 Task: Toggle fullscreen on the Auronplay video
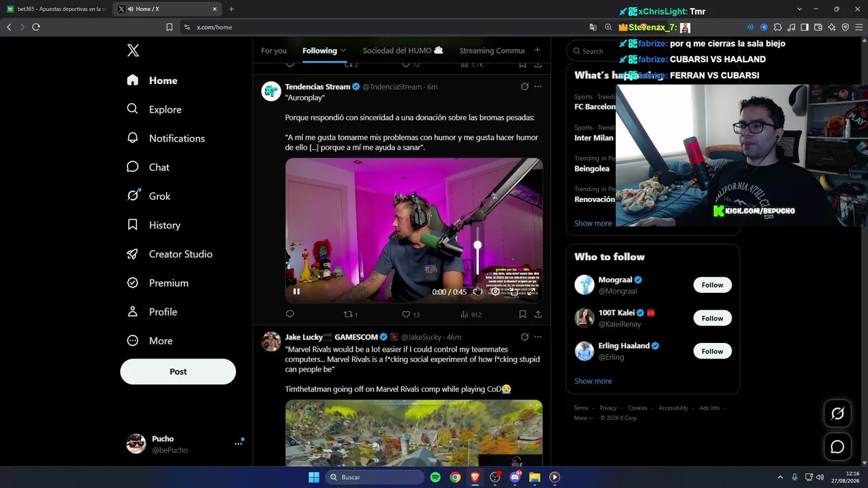530,291
